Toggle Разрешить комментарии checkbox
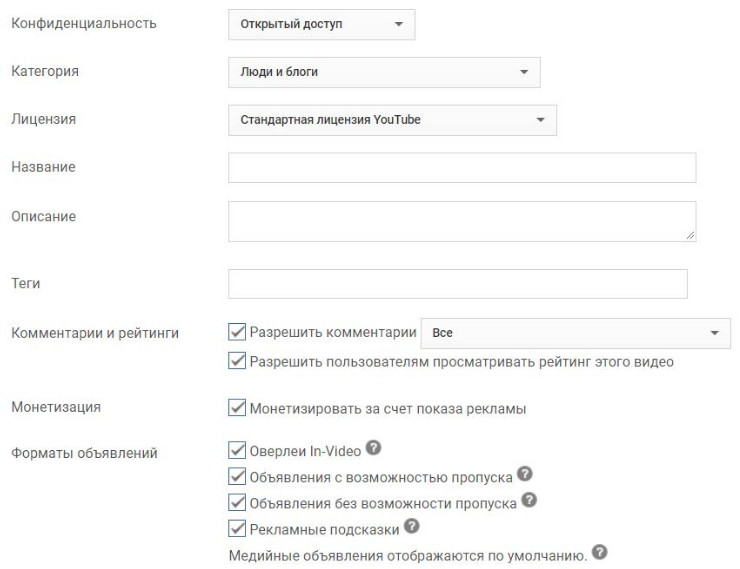The width and height of the screenshot is (740, 569). click(x=237, y=332)
